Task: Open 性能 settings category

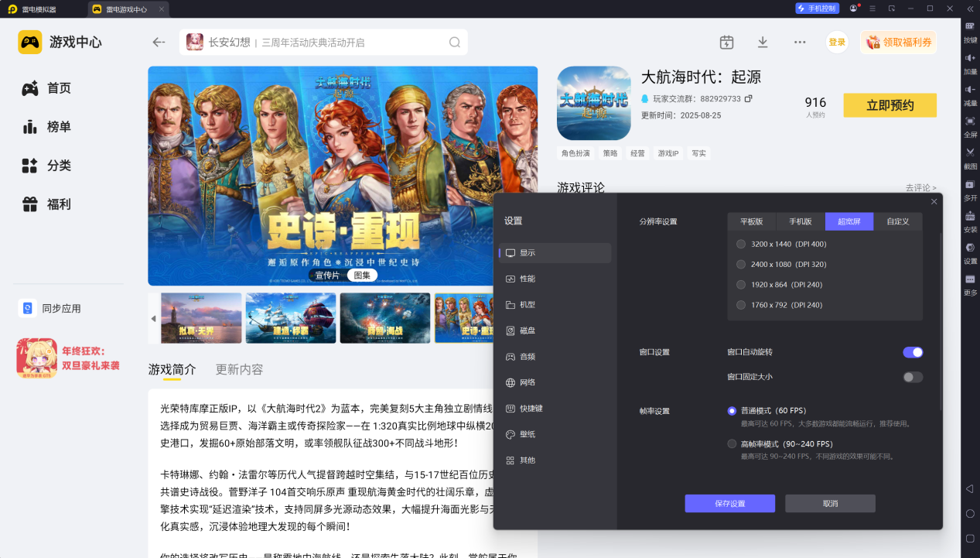Action: [555, 279]
